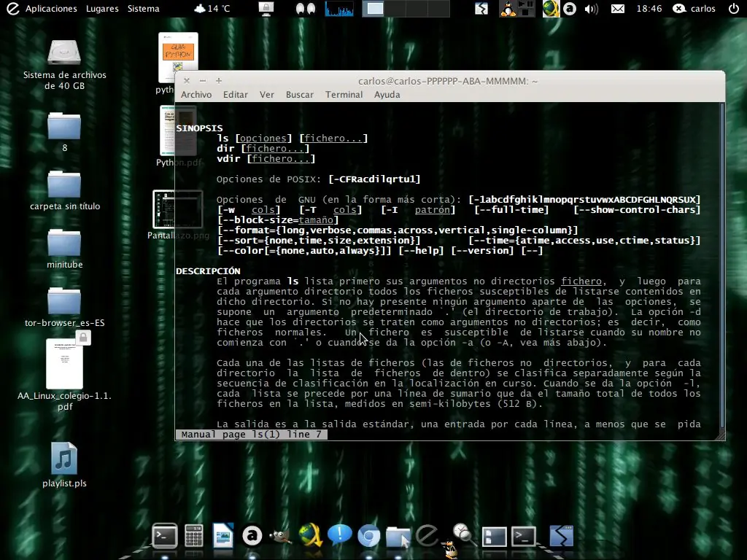Open the JDownloader tray icon in the panel
This screenshot has width=747, height=560.
click(x=551, y=9)
